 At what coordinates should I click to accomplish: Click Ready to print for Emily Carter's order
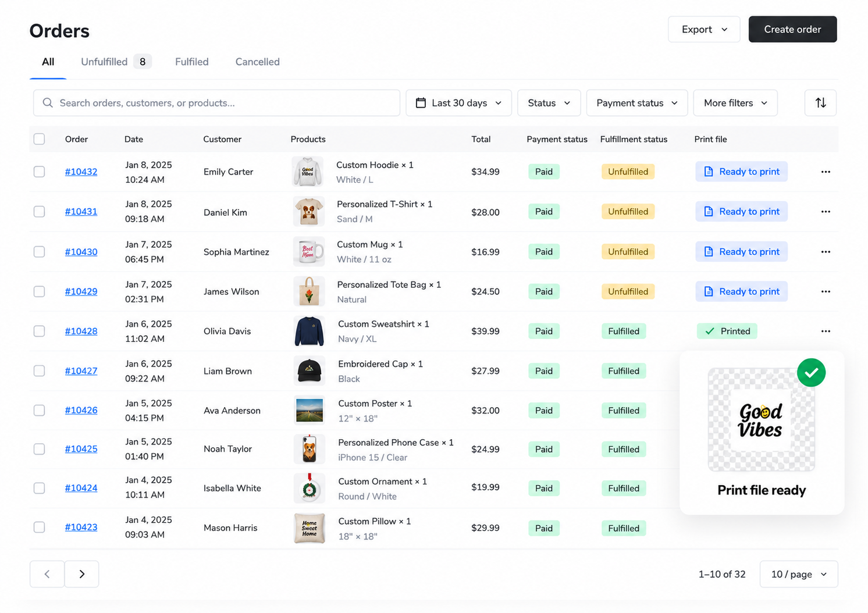[741, 172]
